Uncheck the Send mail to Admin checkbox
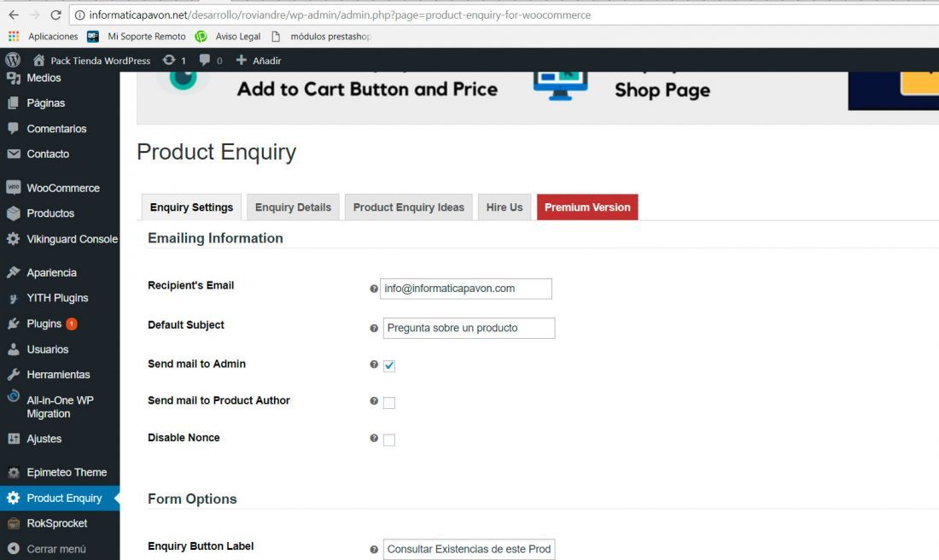This screenshot has height=560, width=939. (388, 365)
